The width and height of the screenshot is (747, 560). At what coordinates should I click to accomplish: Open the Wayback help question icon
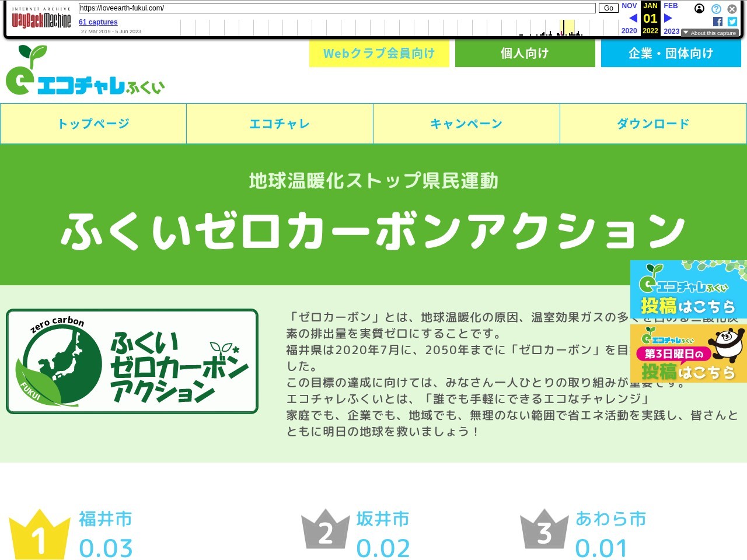click(x=716, y=9)
